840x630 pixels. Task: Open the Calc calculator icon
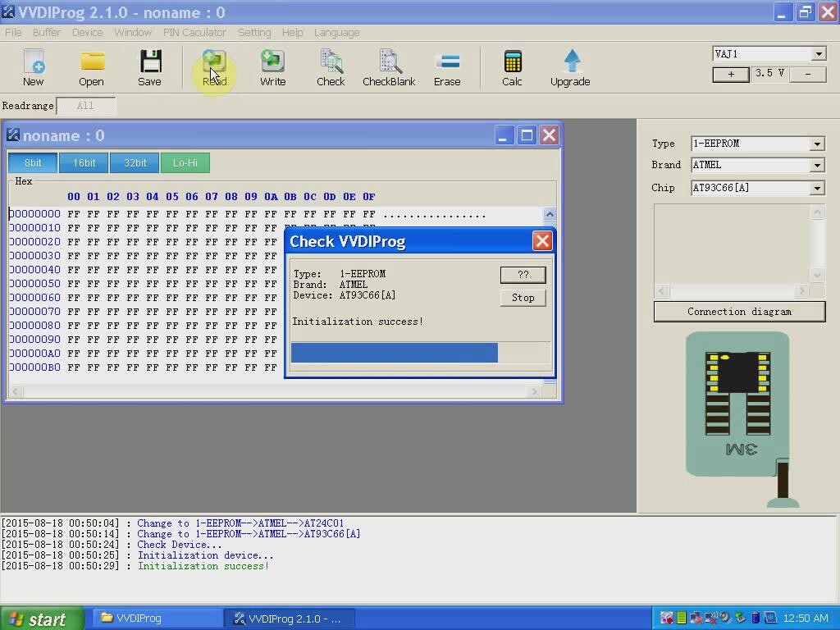point(512,67)
